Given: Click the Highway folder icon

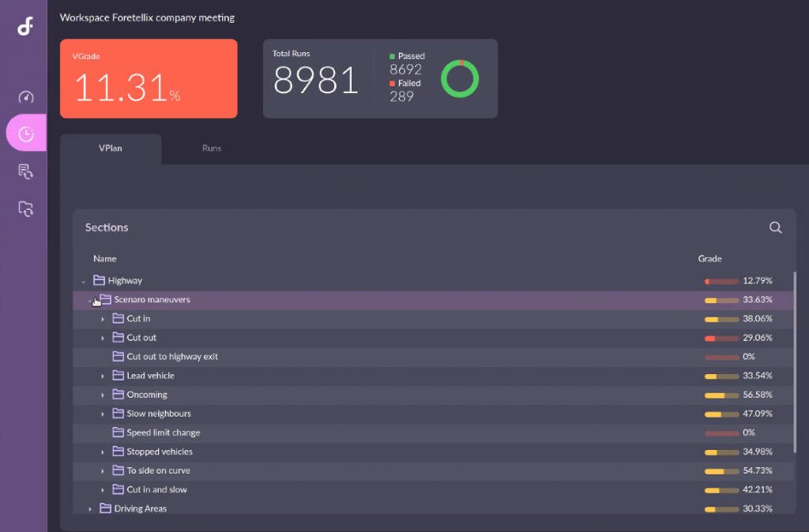Looking at the screenshot, I should (x=99, y=280).
